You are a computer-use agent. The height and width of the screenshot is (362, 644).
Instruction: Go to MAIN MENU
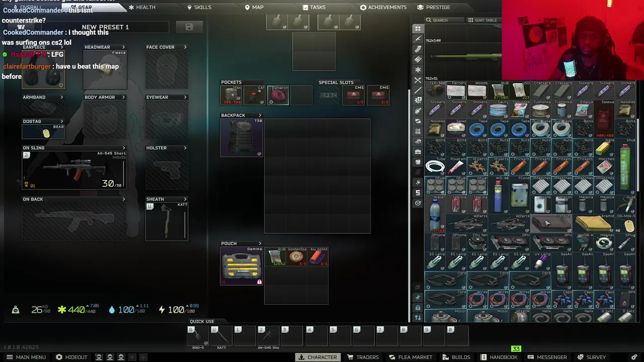click(26, 357)
